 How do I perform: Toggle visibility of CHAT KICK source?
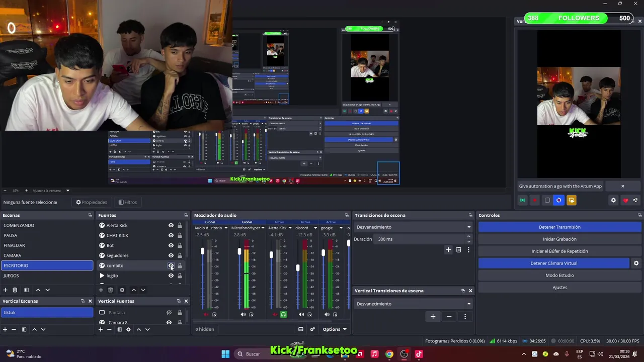tap(171, 235)
